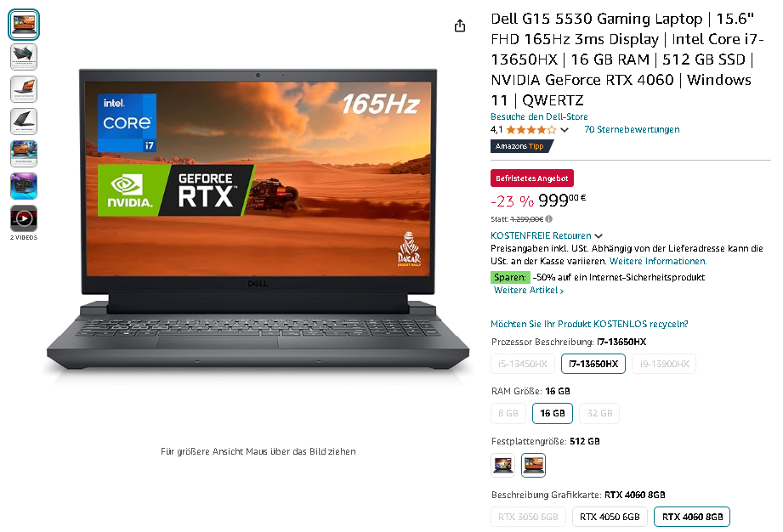Viewport: 783px width, 532px height.
Task: Select the i5-13450HX processor option
Action: click(522, 364)
